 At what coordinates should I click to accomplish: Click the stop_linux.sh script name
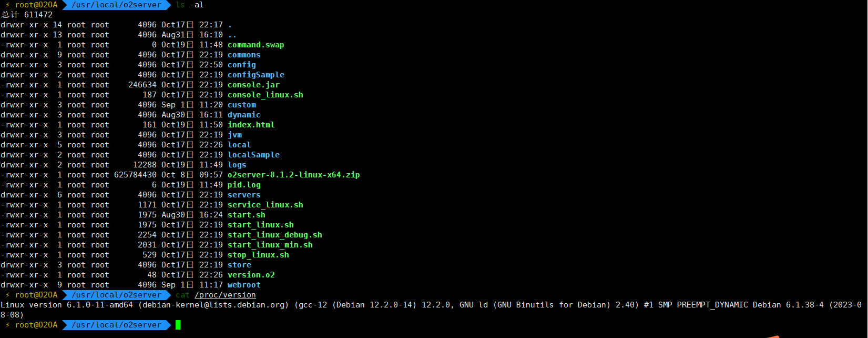click(x=258, y=255)
